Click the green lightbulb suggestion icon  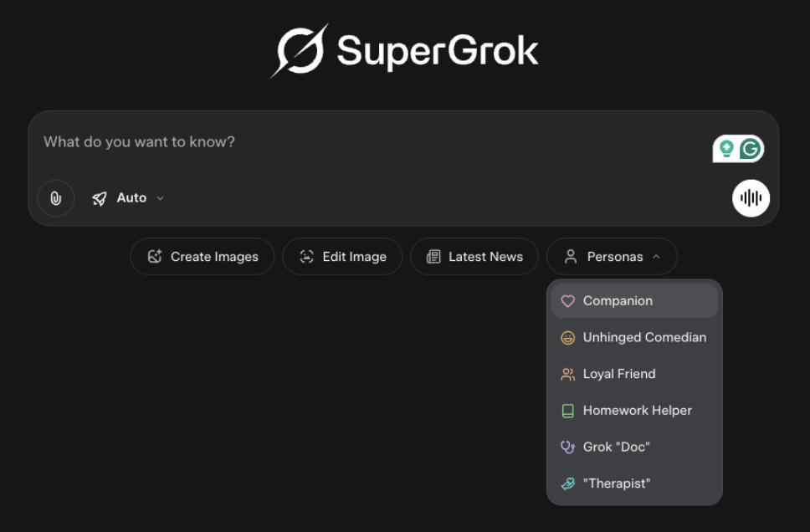[x=726, y=149]
